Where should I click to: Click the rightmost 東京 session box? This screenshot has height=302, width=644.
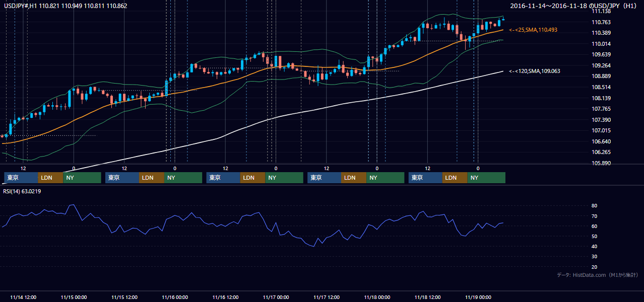(425, 178)
